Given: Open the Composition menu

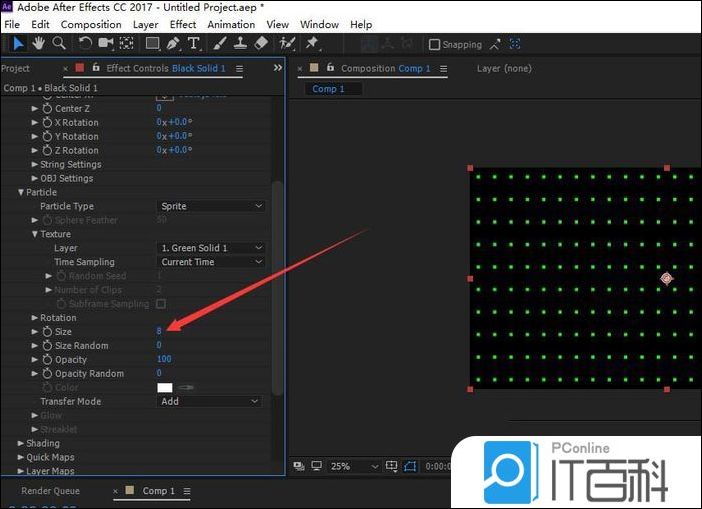Looking at the screenshot, I should pos(91,25).
